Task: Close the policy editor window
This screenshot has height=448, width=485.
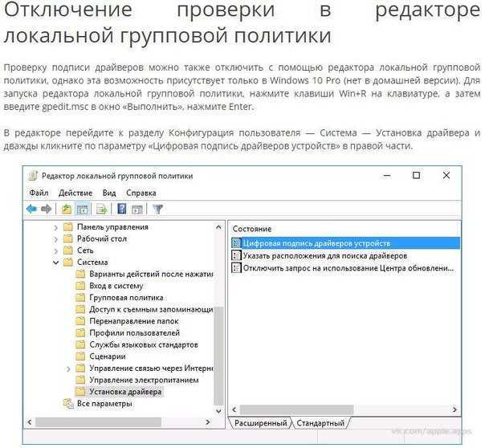Action: tap(446, 176)
